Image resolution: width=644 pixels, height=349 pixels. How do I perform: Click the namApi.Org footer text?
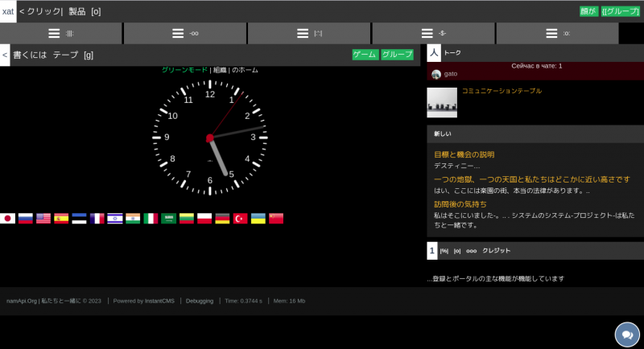point(22,301)
